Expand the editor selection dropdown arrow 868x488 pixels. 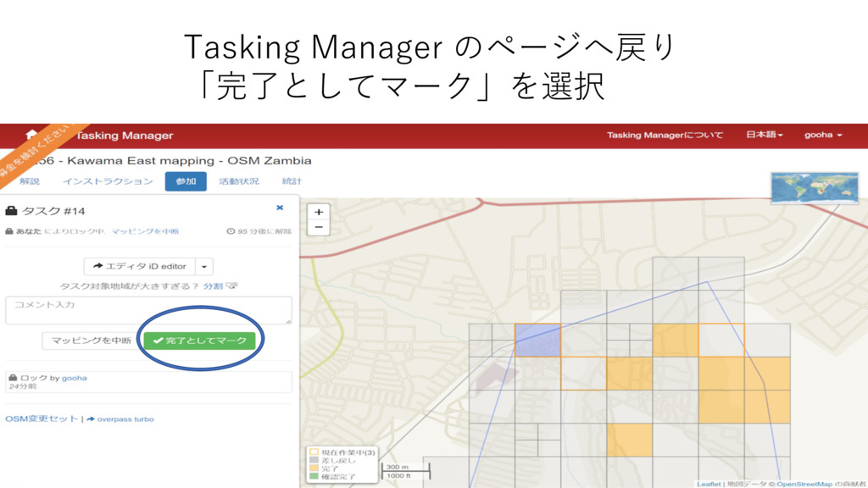204,266
